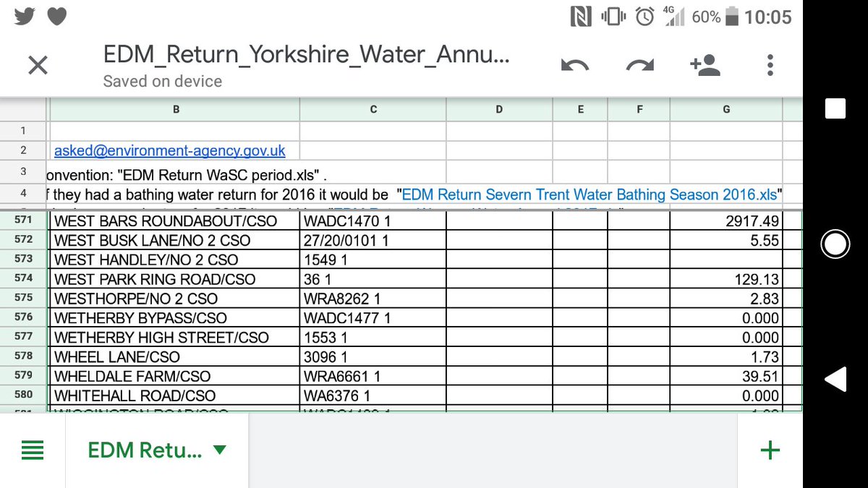Select cell 1549 1
The height and width of the screenshot is (488, 868).
click(373, 260)
